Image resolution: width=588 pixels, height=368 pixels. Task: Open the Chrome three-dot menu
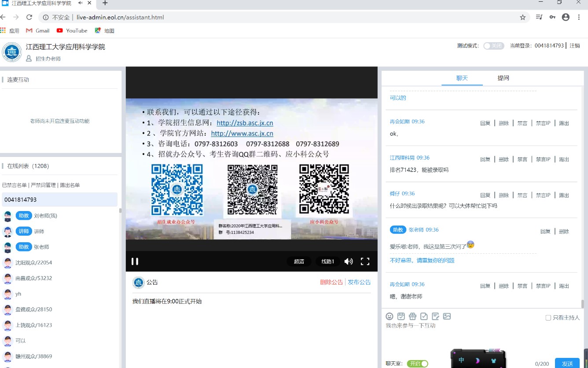click(579, 17)
